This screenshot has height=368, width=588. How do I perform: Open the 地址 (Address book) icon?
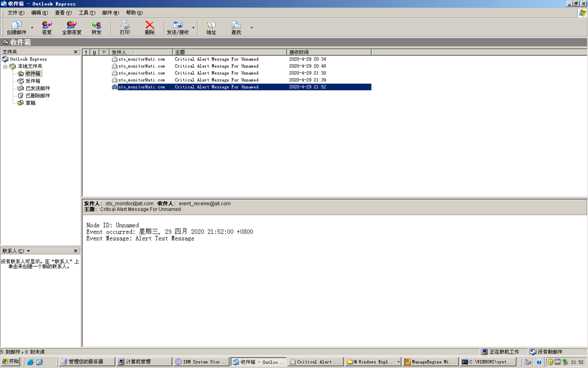(x=211, y=27)
